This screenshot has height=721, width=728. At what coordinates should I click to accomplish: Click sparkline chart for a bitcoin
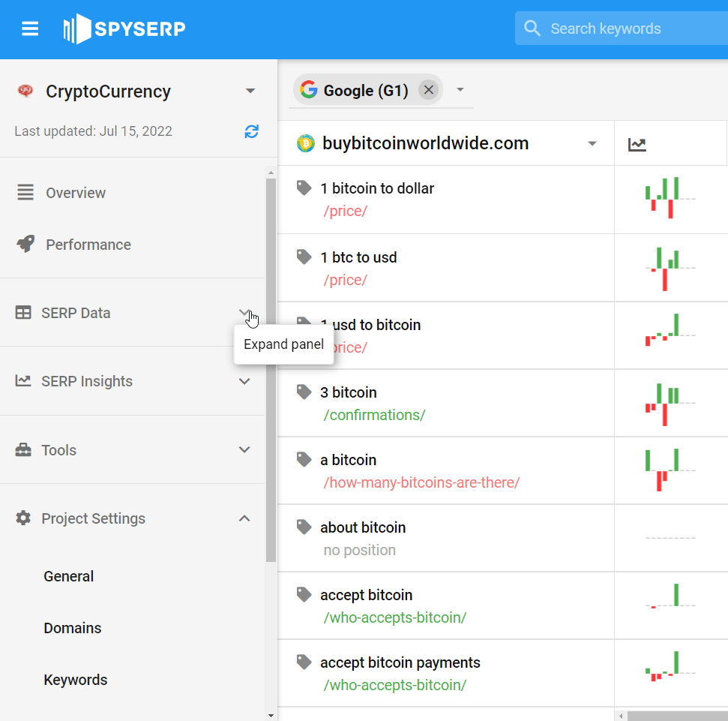(x=670, y=470)
